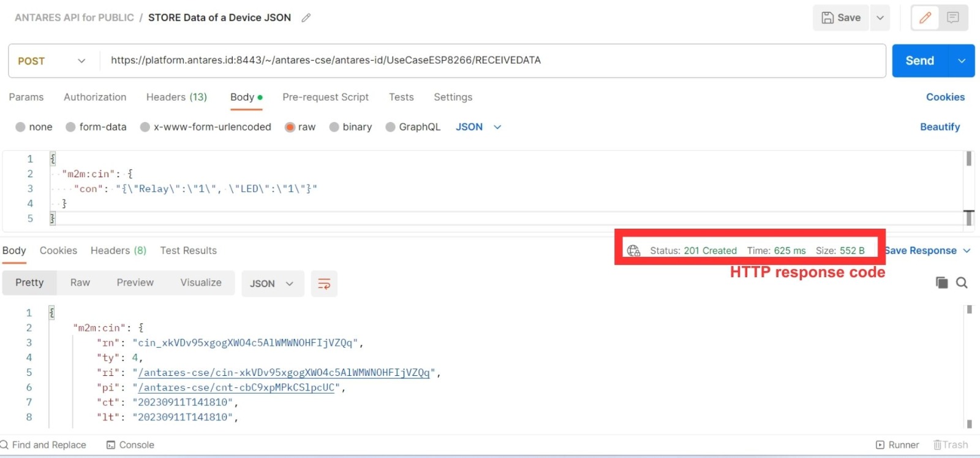
Task: Open the /antares-cse/cnt-cbC9xpMPkCSlpcUC link
Action: pos(236,387)
